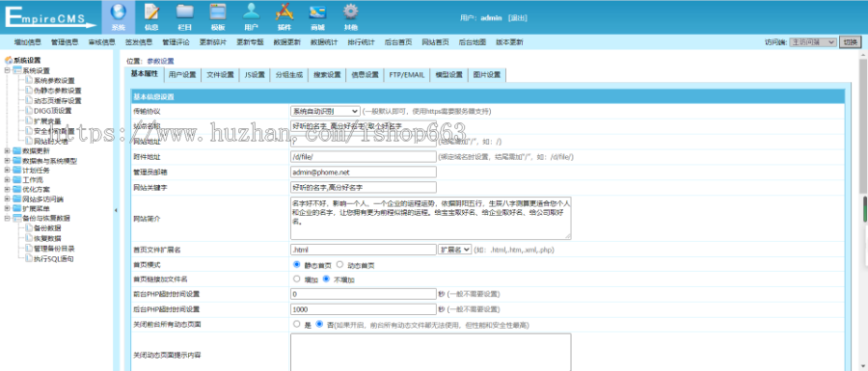Switch to the 搜索设置 tab
Viewport: 868px width, 371px height.
327,74
